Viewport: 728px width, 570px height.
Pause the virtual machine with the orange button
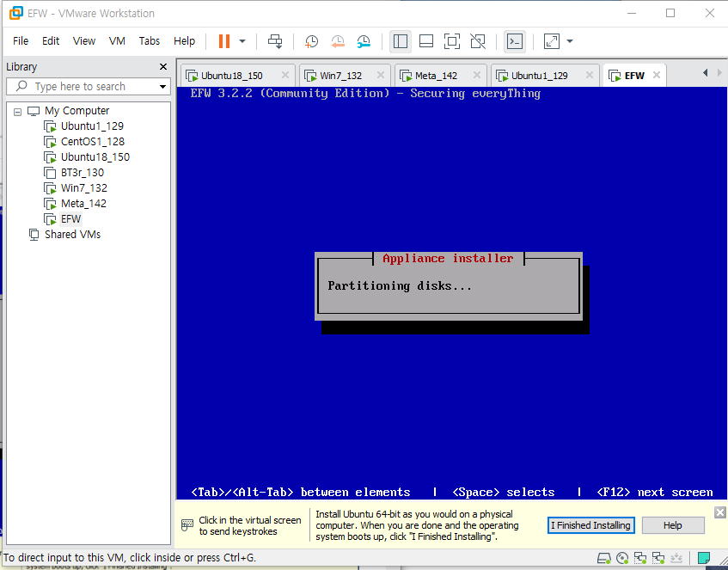224,41
